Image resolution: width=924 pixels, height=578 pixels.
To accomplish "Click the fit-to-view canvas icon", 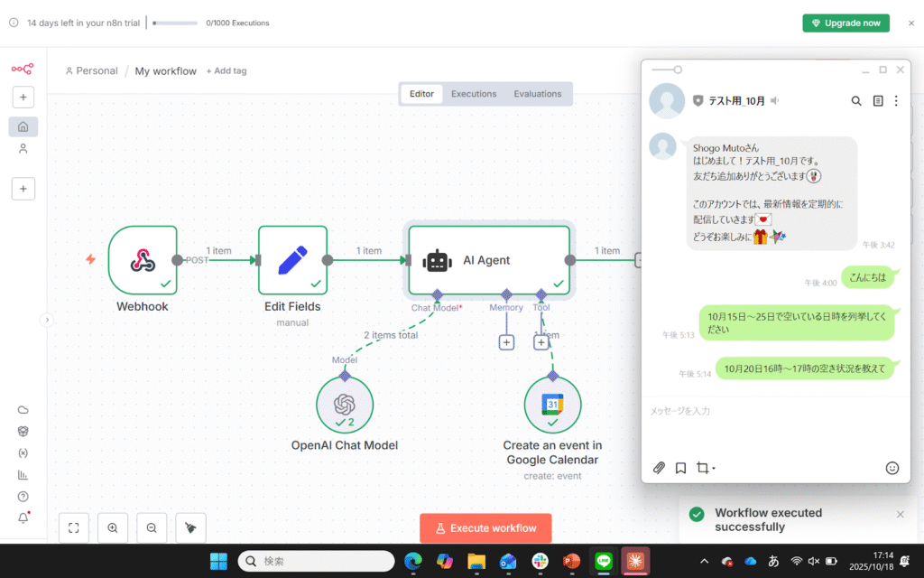I will pos(74,527).
